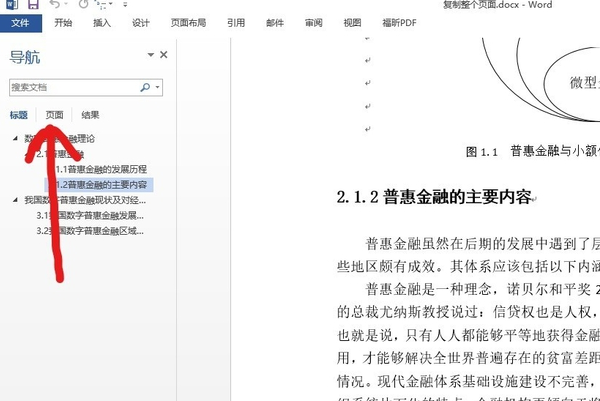Viewport: 600px width, 401px height.
Task: Switch to the 开始 ribbon tab
Action: pos(63,23)
